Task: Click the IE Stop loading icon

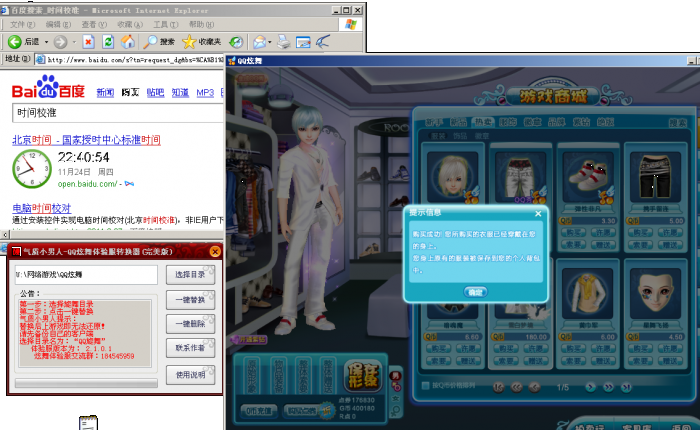Action: [x=88, y=42]
